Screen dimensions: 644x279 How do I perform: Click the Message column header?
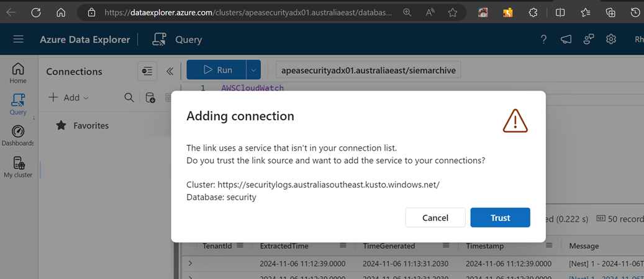coord(584,246)
